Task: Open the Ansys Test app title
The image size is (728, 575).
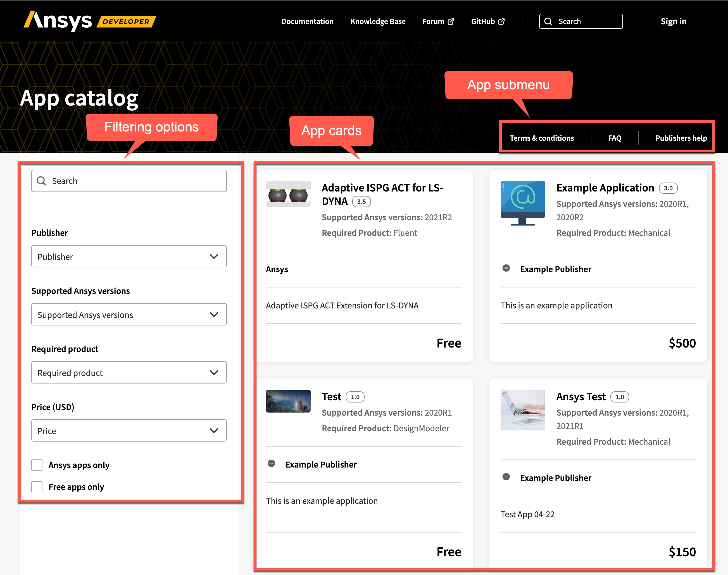Action: click(581, 397)
